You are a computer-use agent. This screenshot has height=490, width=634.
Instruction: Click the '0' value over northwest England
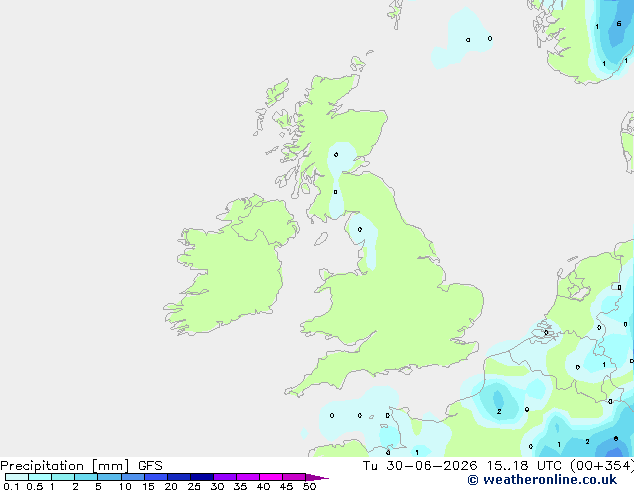[x=360, y=230]
